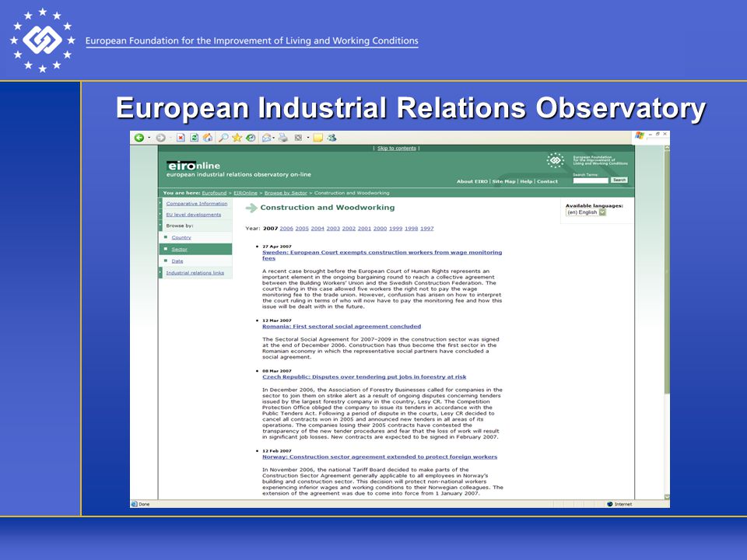Image resolution: width=747 pixels, height=560 pixels.
Task: Open the Site Map menu item
Action: [x=503, y=181]
